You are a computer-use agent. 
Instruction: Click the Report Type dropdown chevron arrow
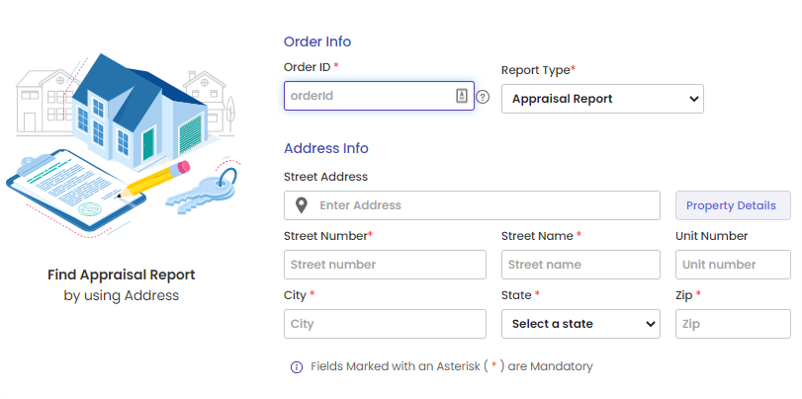[x=694, y=99]
